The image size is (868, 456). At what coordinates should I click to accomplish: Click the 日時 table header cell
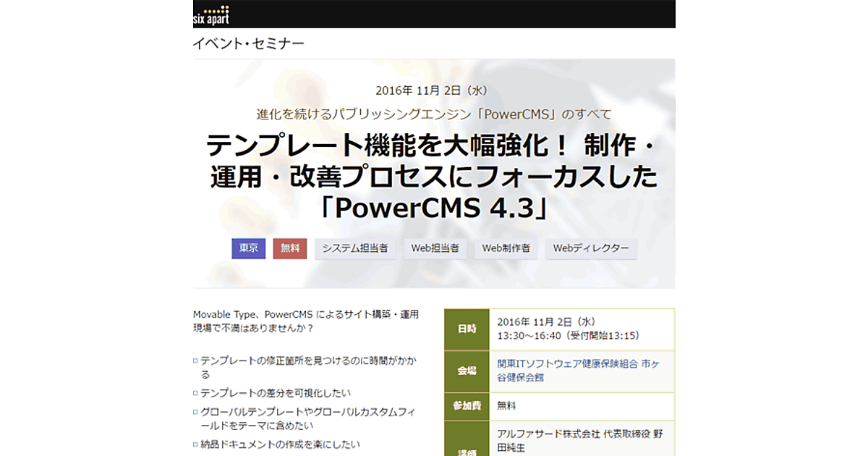point(467,329)
